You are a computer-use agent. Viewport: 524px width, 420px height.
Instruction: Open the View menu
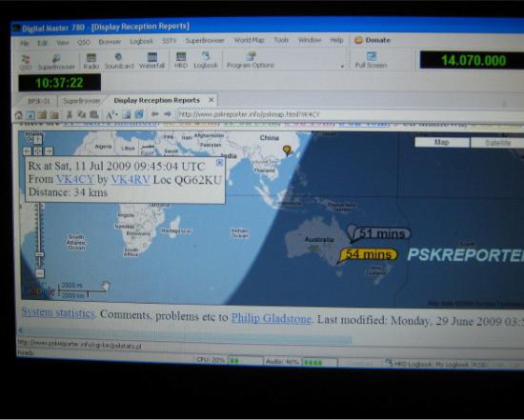pos(63,43)
